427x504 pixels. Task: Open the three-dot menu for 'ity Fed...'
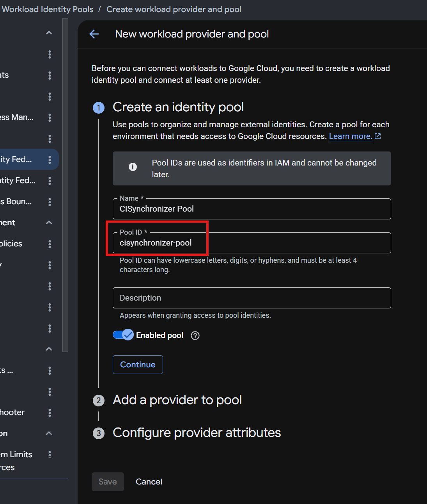pyautogui.click(x=50, y=159)
